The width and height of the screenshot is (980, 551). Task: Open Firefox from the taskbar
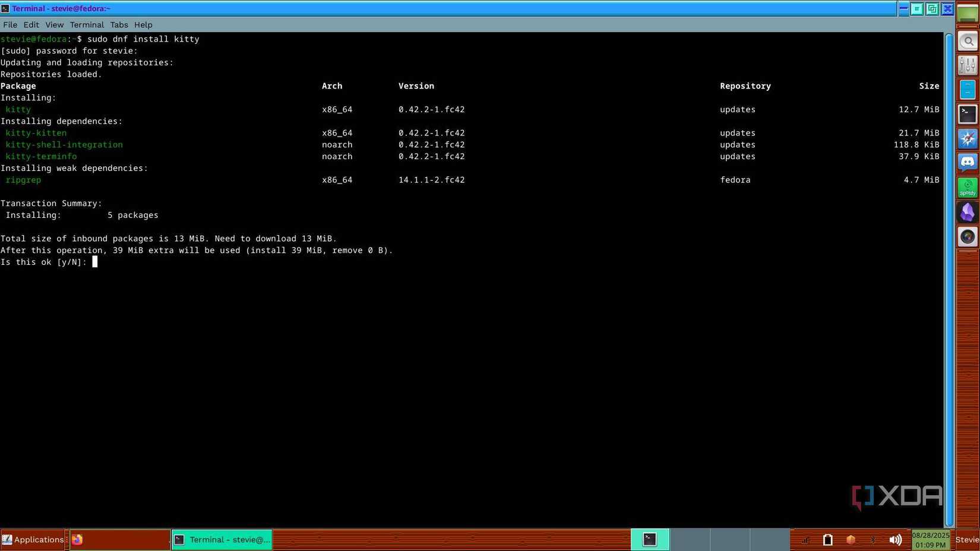click(x=77, y=539)
